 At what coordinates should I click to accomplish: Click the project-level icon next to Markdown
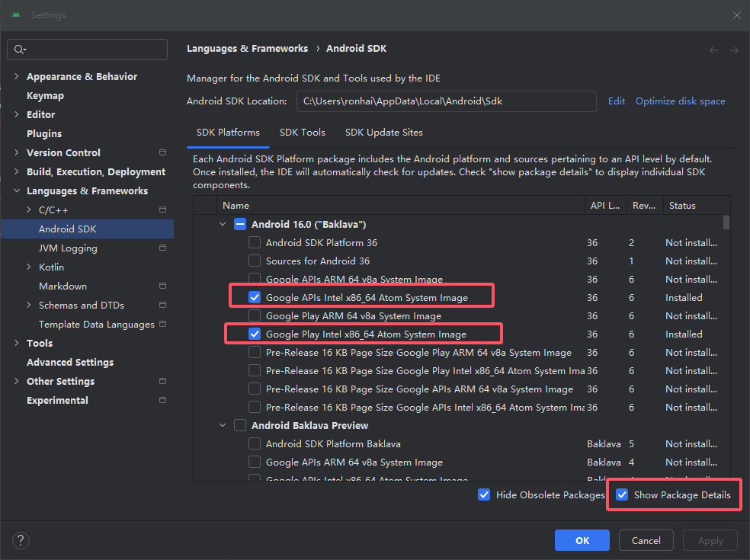162,286
